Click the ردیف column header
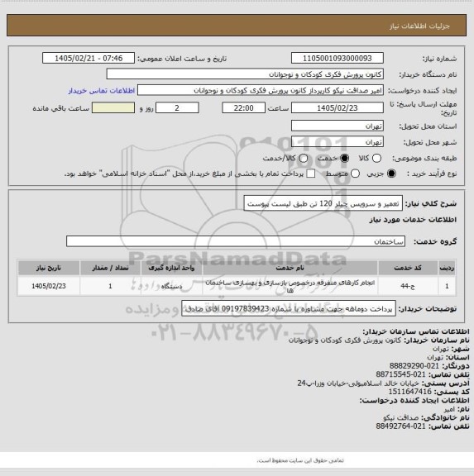This screenshot has height=476, width=474. coord(447,268)
